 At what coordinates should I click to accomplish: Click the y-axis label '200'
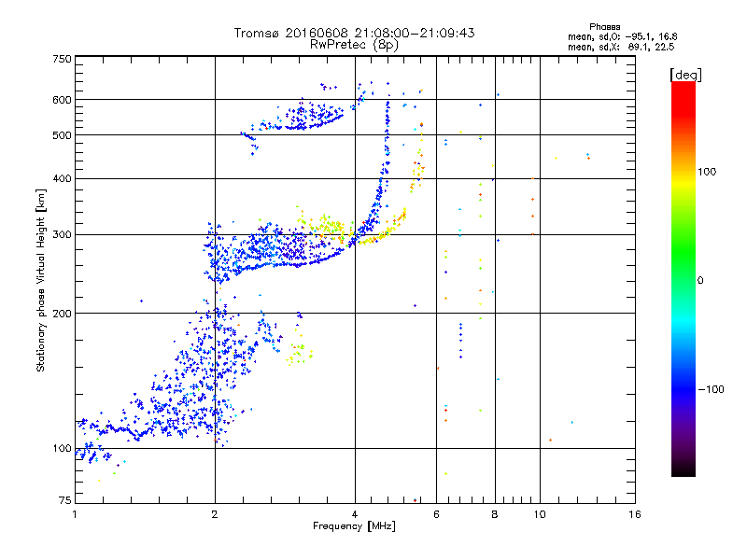tap(62, 314)
